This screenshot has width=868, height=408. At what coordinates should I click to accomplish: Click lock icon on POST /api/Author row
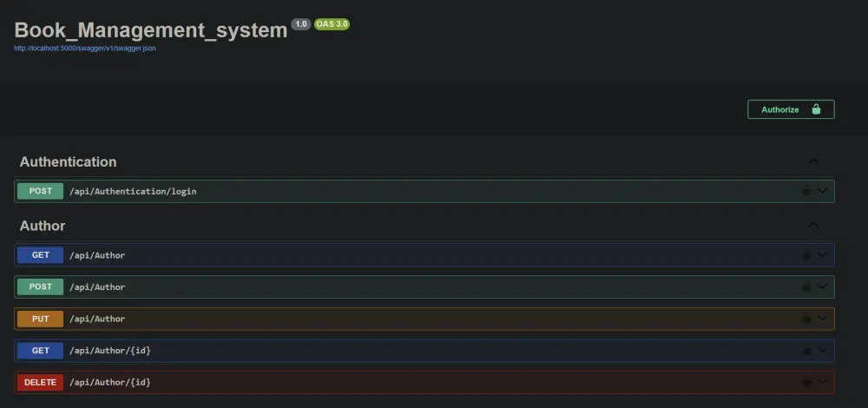tap(807, 286)
